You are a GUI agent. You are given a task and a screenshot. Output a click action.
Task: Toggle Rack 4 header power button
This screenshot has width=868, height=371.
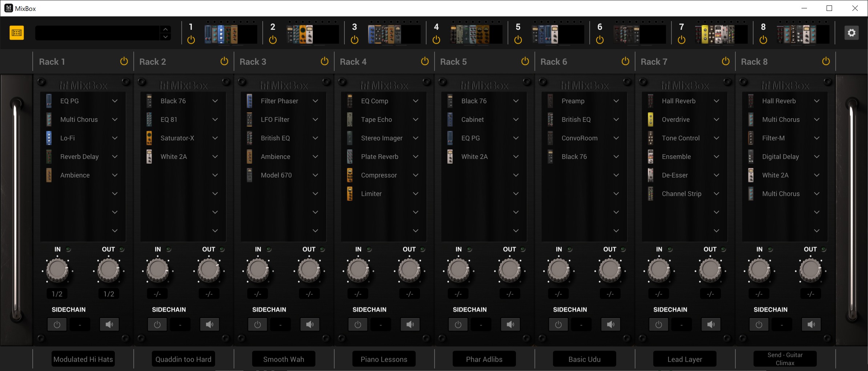point(425,61)
